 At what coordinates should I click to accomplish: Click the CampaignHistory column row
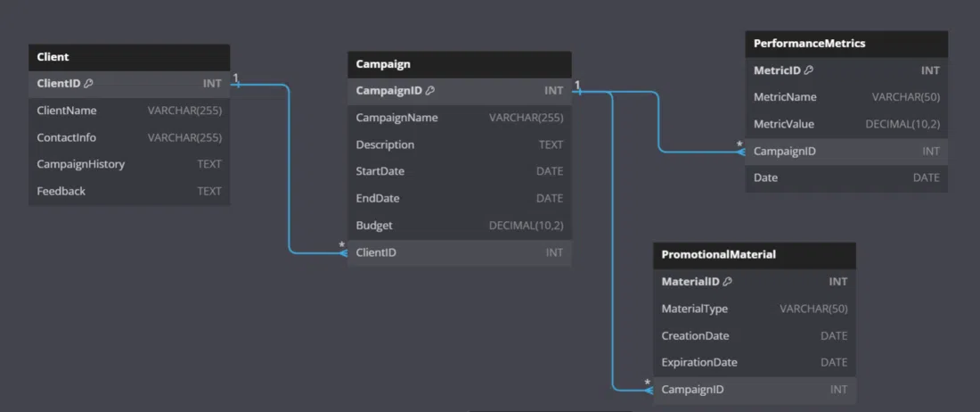point(129,164)
